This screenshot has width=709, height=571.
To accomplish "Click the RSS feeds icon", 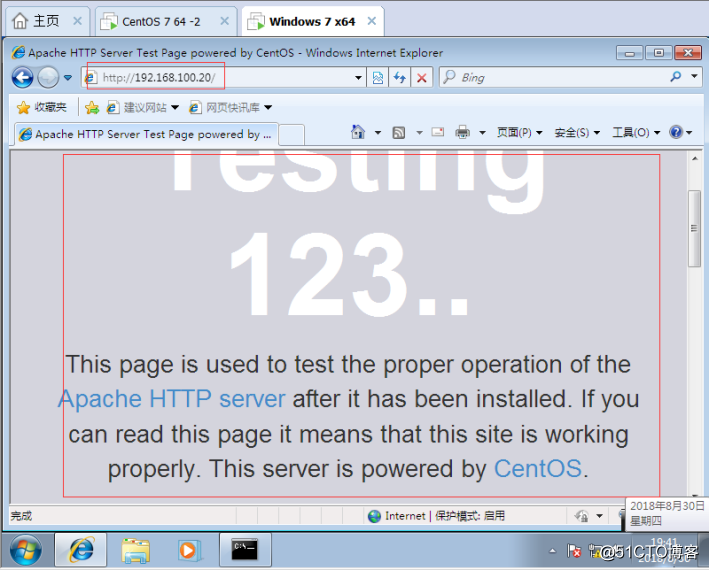I will tap(399, 132).
